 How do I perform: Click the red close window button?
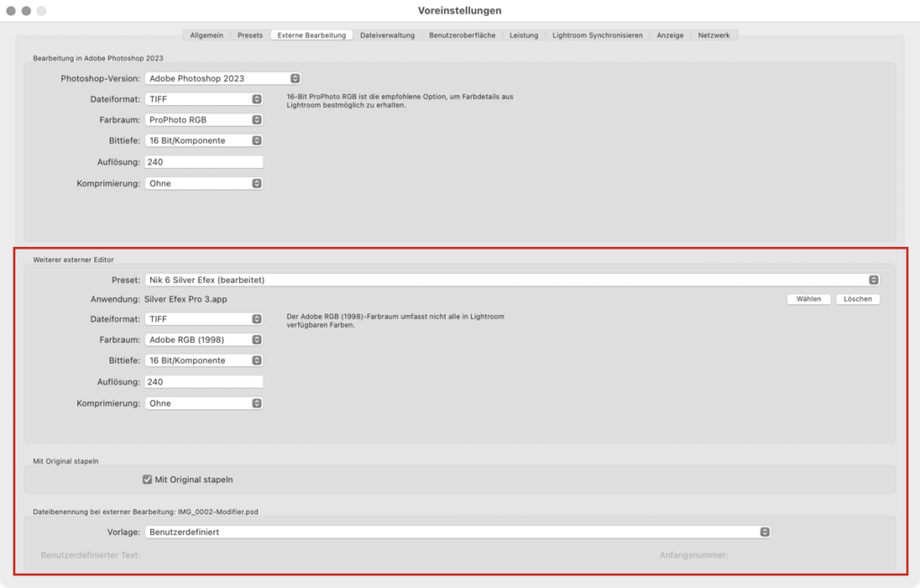pos(11,11)
